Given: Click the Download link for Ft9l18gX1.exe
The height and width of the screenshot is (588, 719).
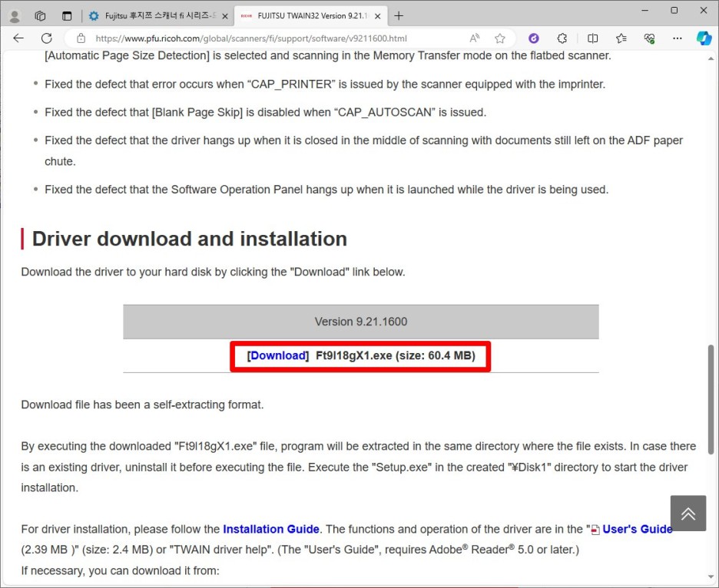Looking at the screenshot, I should (x=278, y=355).
